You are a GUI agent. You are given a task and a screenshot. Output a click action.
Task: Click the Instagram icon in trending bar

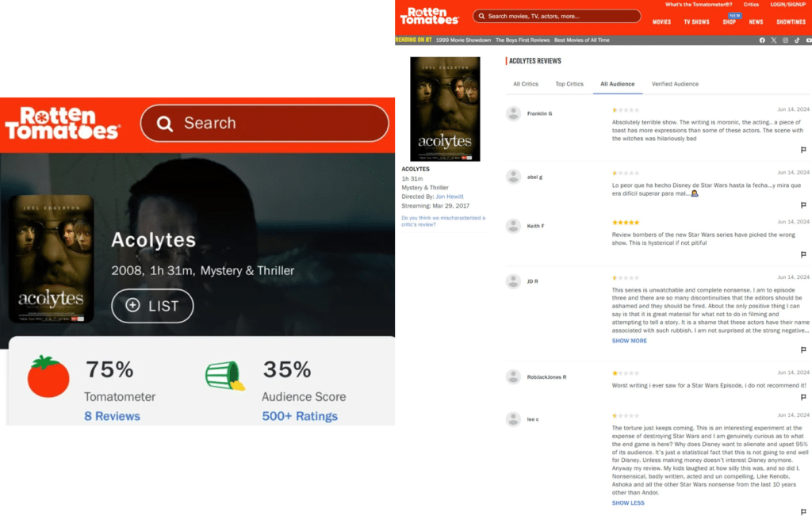pyautogui.click(x=786, y=40)
